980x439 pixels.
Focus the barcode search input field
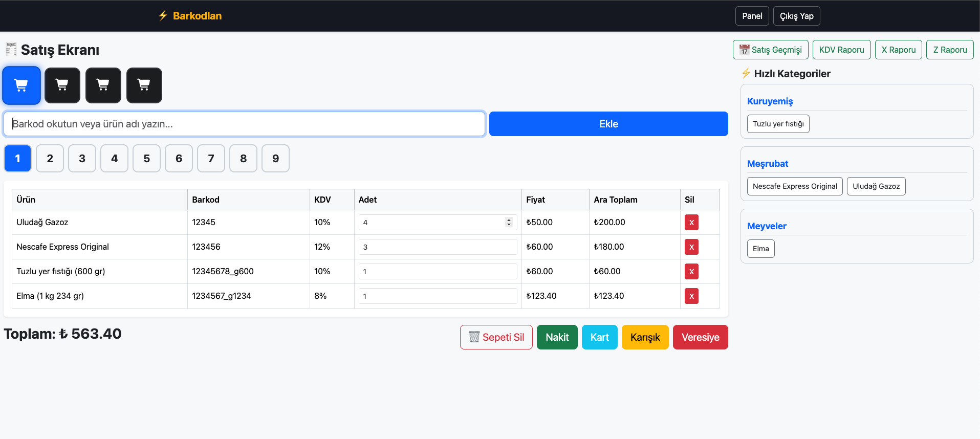[x=244, y=124]
